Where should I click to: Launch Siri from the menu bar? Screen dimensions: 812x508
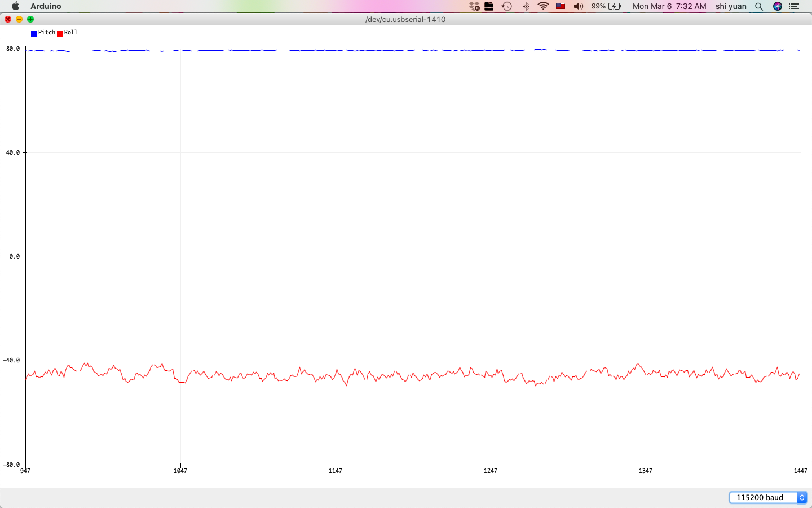(x=778, y=6)
